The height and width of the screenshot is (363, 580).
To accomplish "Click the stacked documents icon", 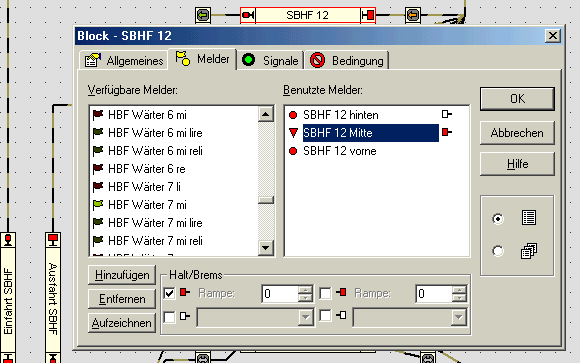I will 529,251.
